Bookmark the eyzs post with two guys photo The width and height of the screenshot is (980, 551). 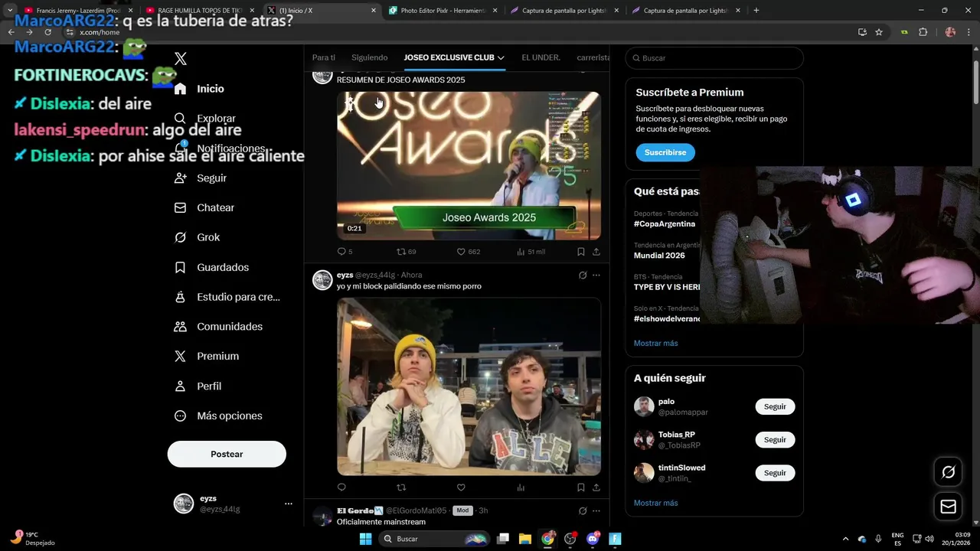580,487
